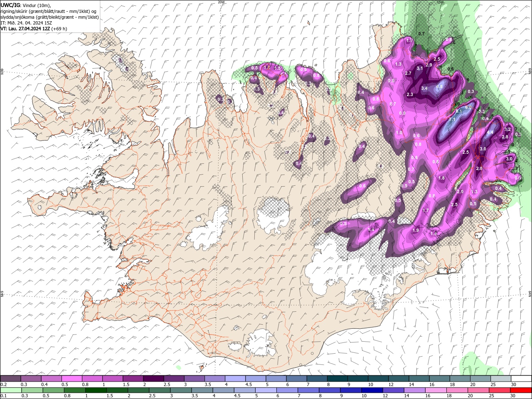Pick the lightest green lower swatch between 0.1 and 0.3
The image size is (532, 399).
pyautogui.click(x=10, y=390)
